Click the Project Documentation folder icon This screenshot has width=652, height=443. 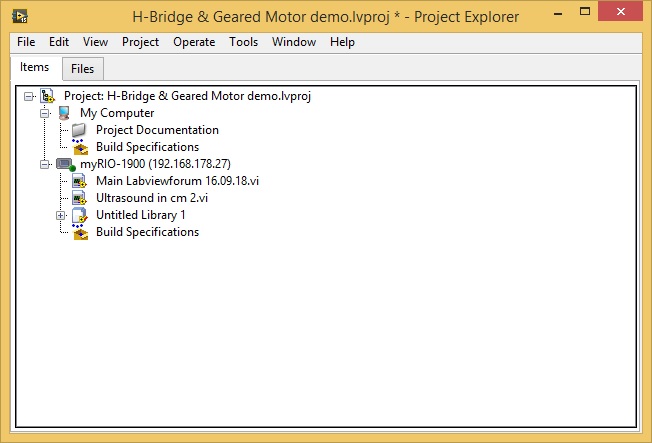79,130
